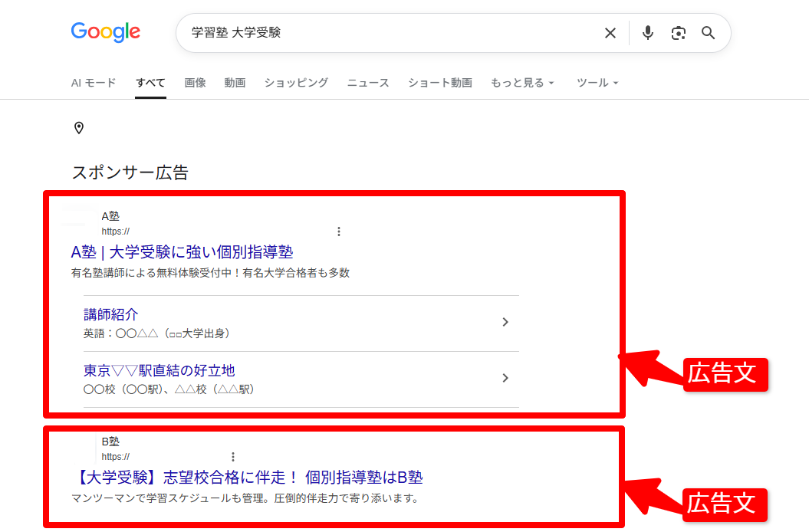Click description マンツーマンで学習スケジュールも管理

[x=245, y=498]
